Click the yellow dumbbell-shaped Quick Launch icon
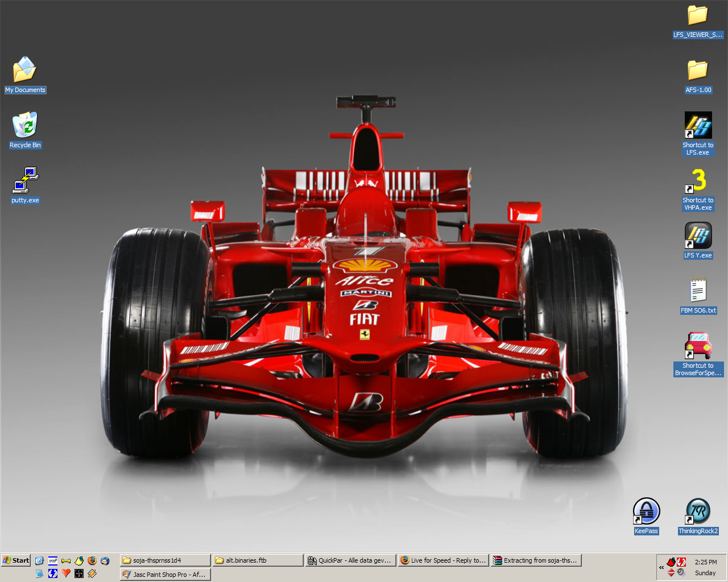728x582 pixels. pos(66,560)
